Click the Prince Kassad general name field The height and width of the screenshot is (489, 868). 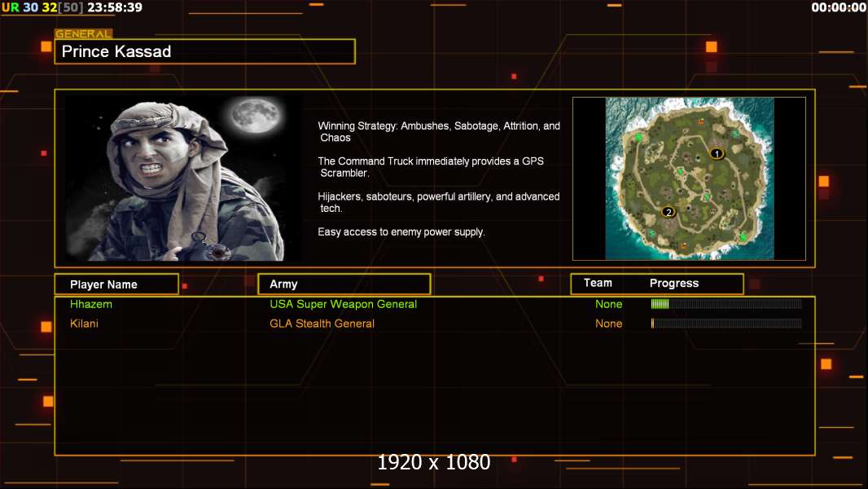click(x=205, y=51)
